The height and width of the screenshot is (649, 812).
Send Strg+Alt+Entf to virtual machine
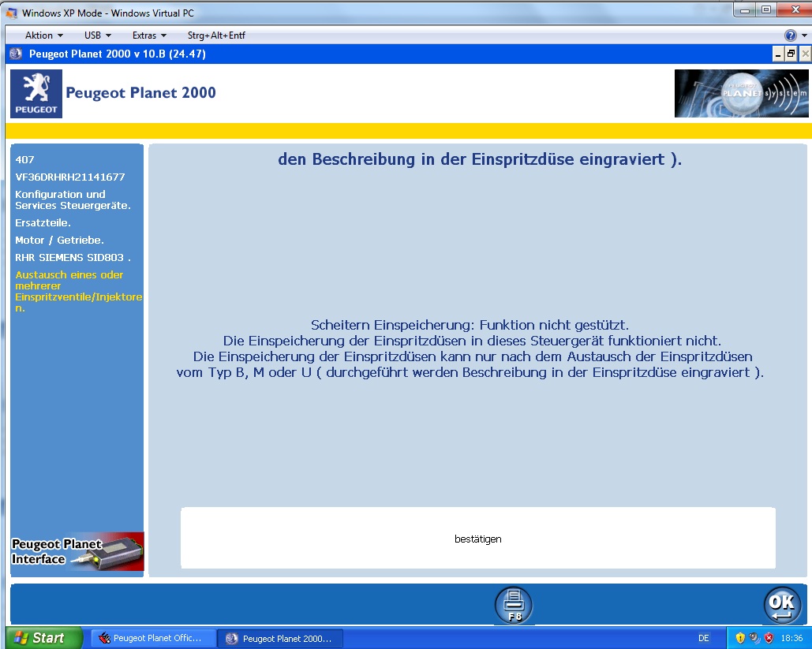[216, 35]
